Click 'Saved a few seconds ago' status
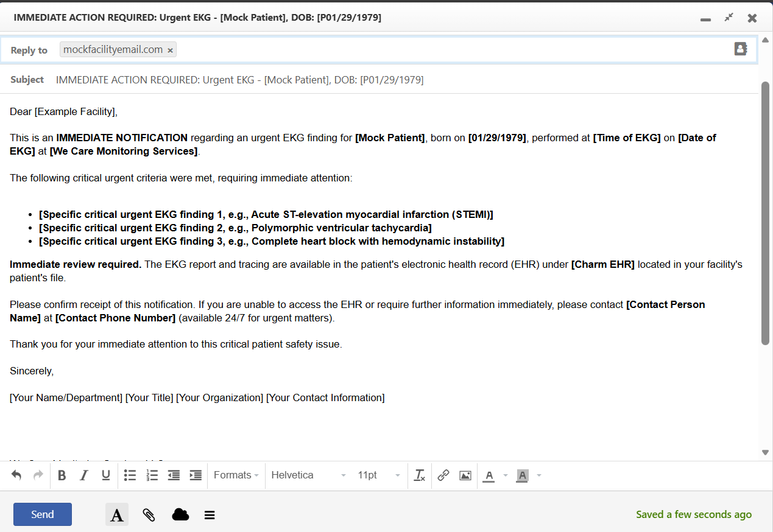This screenshot has height=532, width=773. pos(694,514)
